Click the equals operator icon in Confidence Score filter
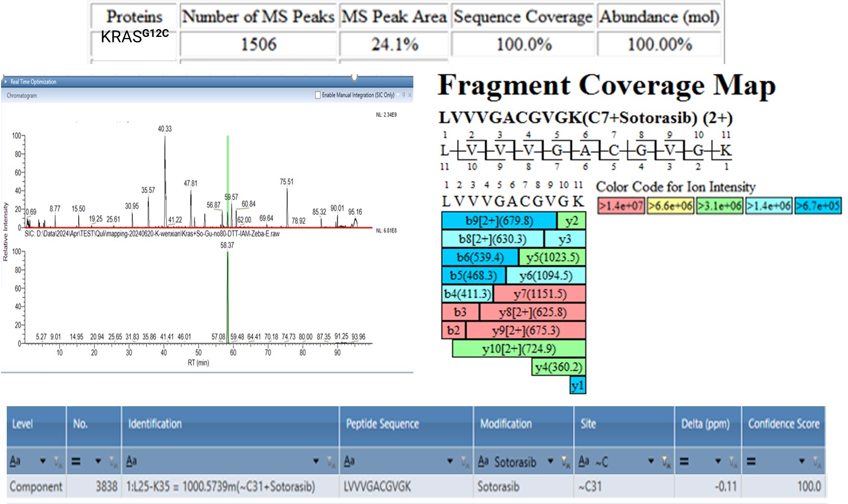The image size is (848, 504). pyautogui.click(x=751, y=461)
